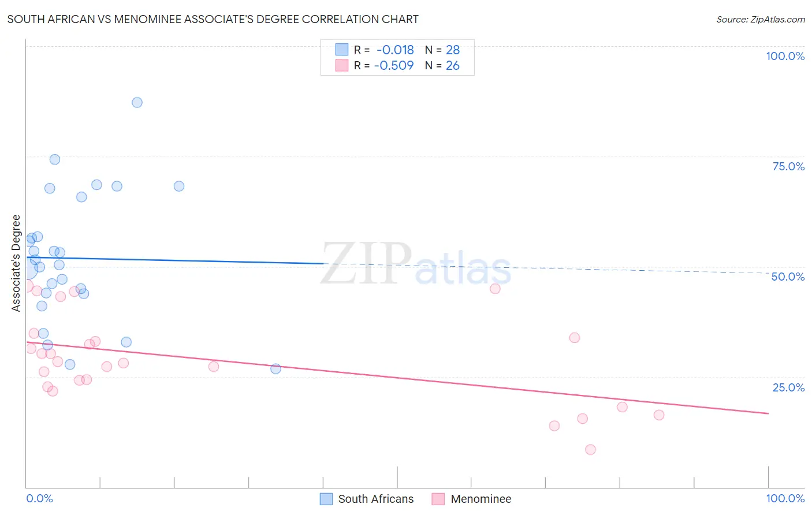
Task: Click the pink point at 45% right side
Action: point(495,289)
